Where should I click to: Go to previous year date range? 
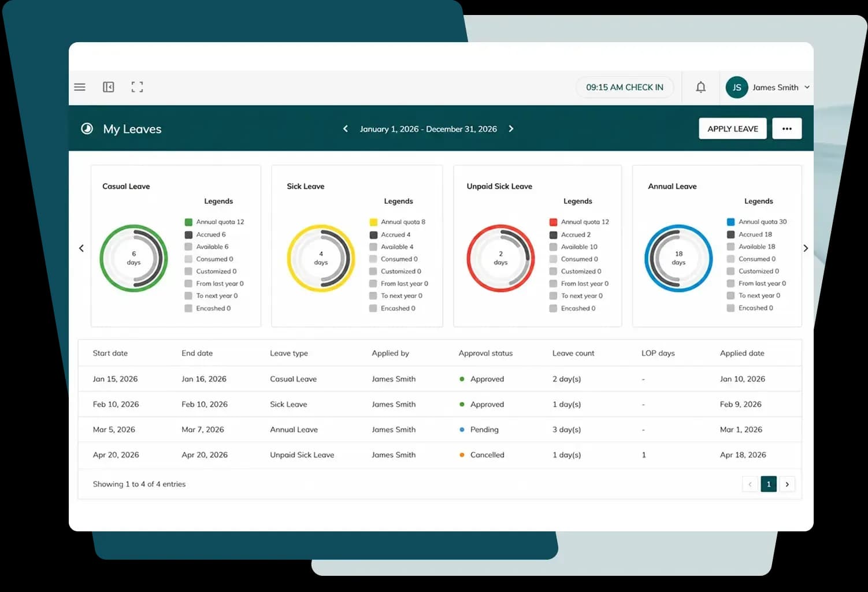point(346,129)
